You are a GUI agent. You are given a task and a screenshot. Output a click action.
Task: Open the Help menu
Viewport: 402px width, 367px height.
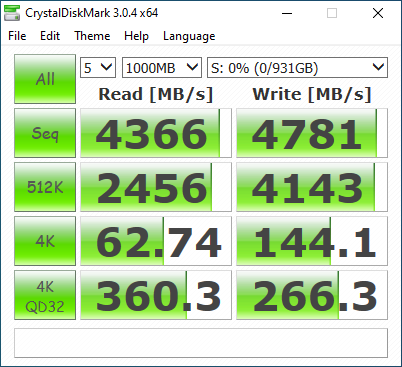pyautogui.click(x=136, y=36)
